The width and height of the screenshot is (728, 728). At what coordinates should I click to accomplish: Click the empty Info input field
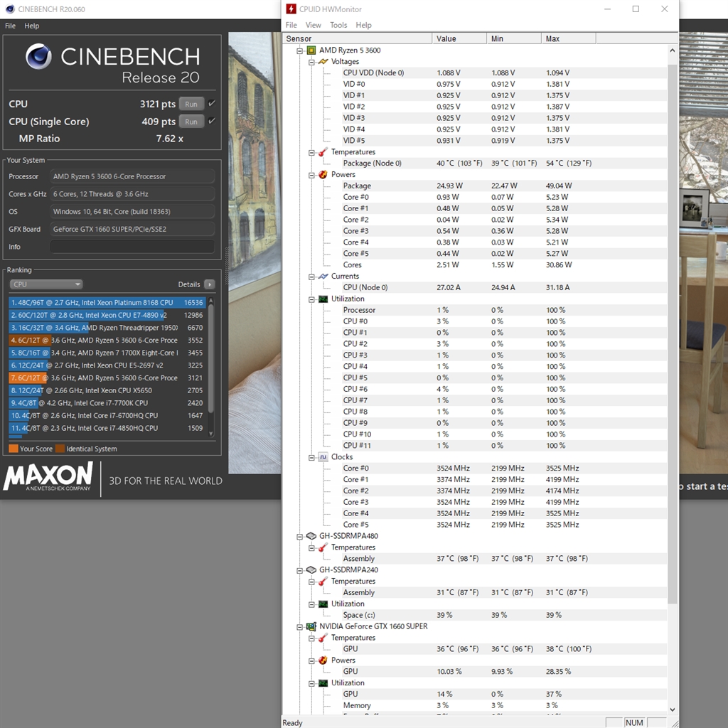pos(132,247)
